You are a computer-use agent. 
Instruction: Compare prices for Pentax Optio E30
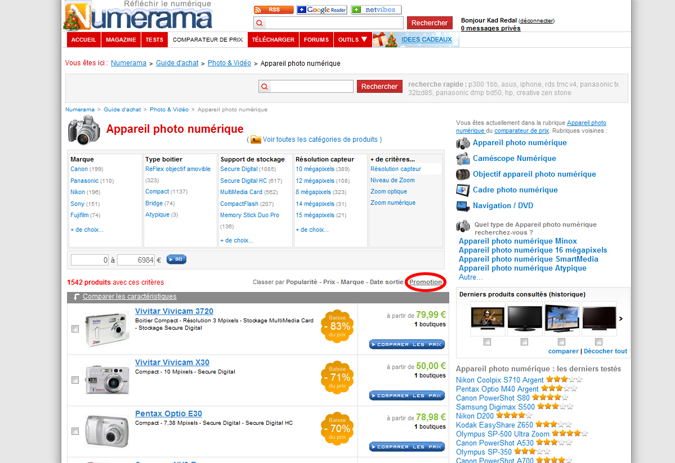407,447
